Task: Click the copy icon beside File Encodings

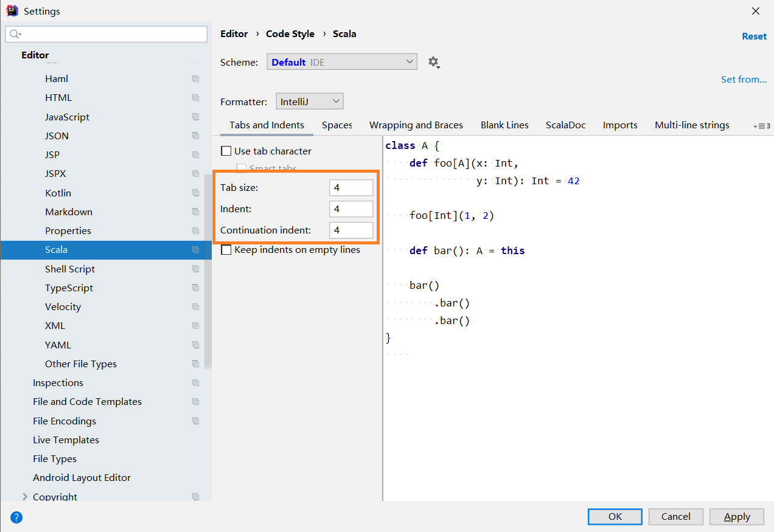Action: click(195, 421)
